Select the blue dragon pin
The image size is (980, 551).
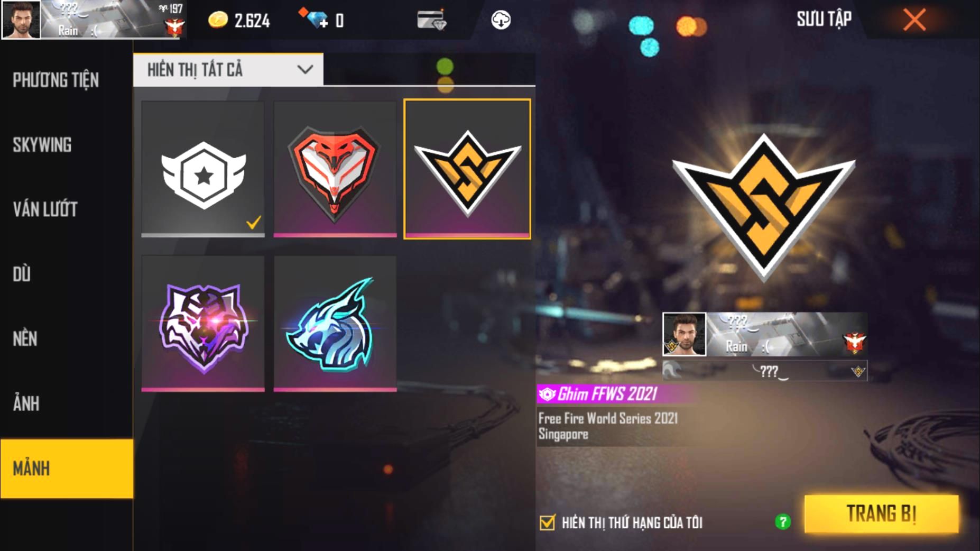click(x=335, y=323)
